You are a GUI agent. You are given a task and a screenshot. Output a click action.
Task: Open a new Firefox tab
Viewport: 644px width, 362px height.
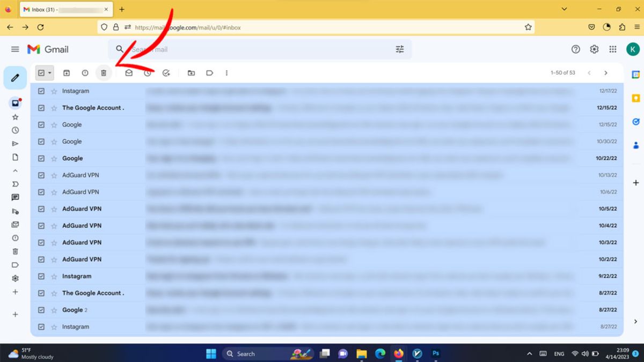pyautogui.click(x=122, y=9)
